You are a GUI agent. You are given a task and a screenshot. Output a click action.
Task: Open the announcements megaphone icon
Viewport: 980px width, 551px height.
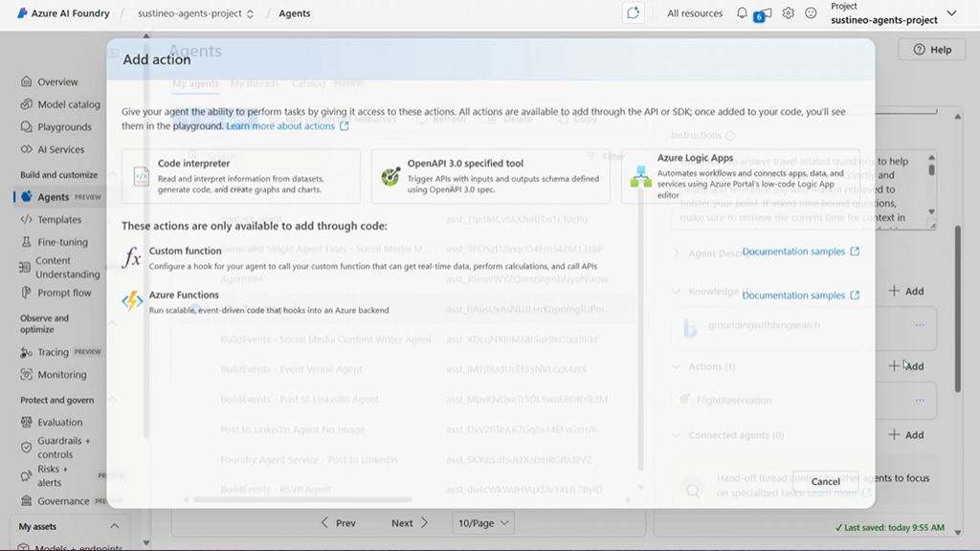763,13
